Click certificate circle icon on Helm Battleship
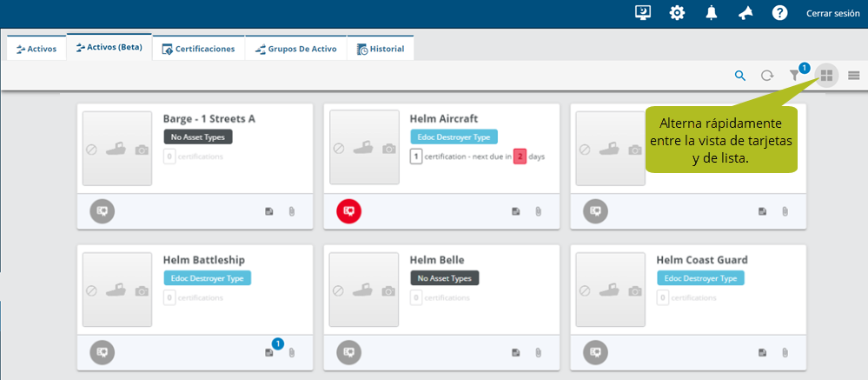The height and width of the screenshot is (380, 868). pyautogui.click(x=103, y=352)
